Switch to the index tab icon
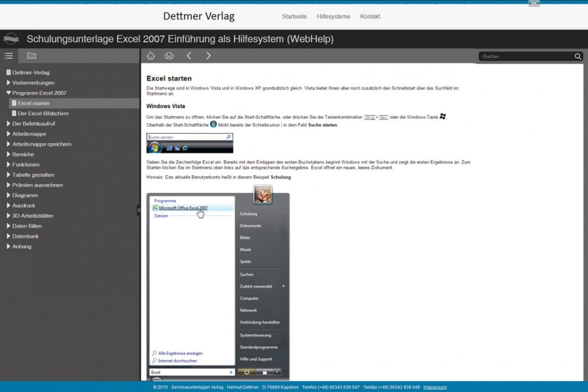 [x=31, y=56]
